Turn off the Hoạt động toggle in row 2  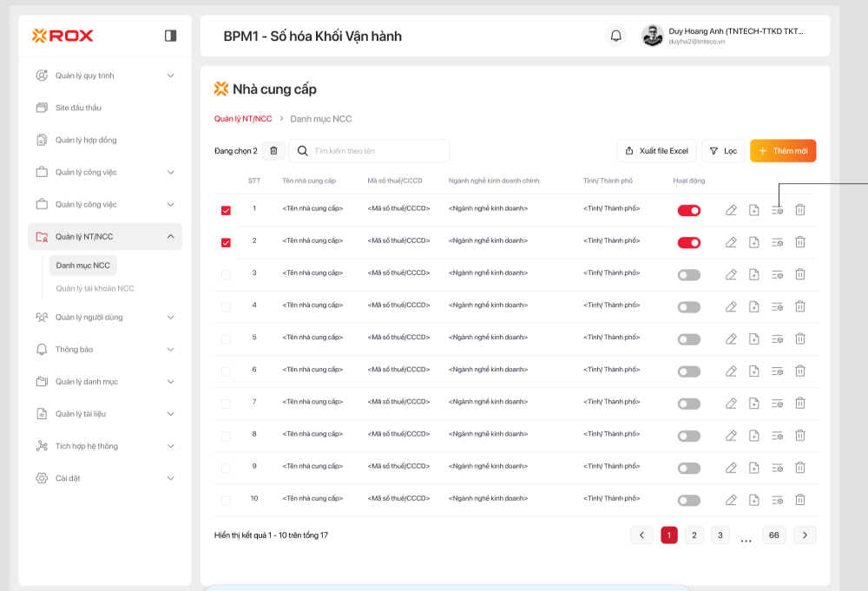coord(688,242)
